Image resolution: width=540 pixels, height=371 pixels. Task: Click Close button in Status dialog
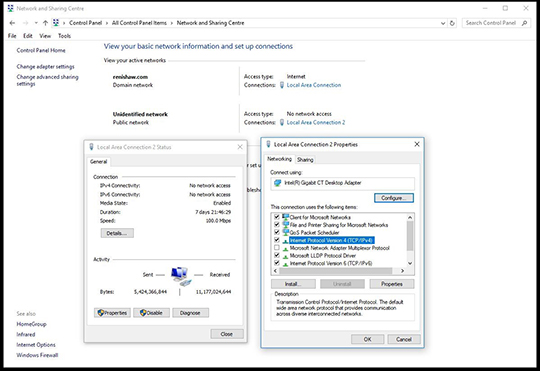pos(227,334)
